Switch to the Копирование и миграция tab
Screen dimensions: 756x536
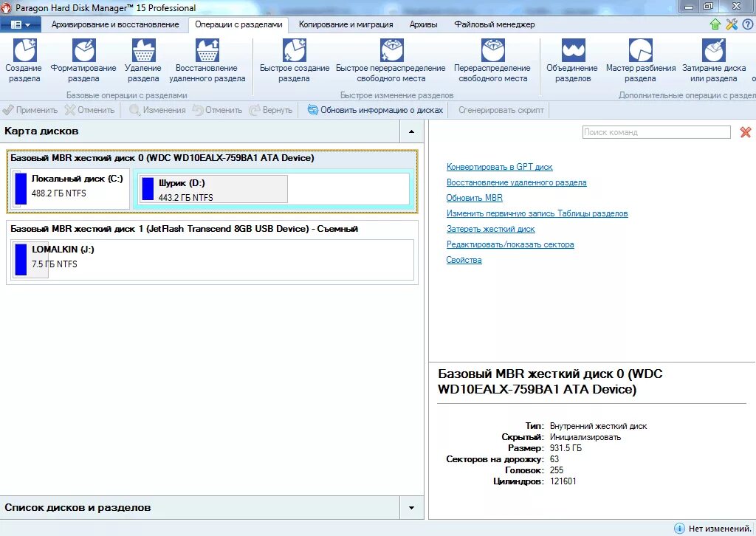346,24
